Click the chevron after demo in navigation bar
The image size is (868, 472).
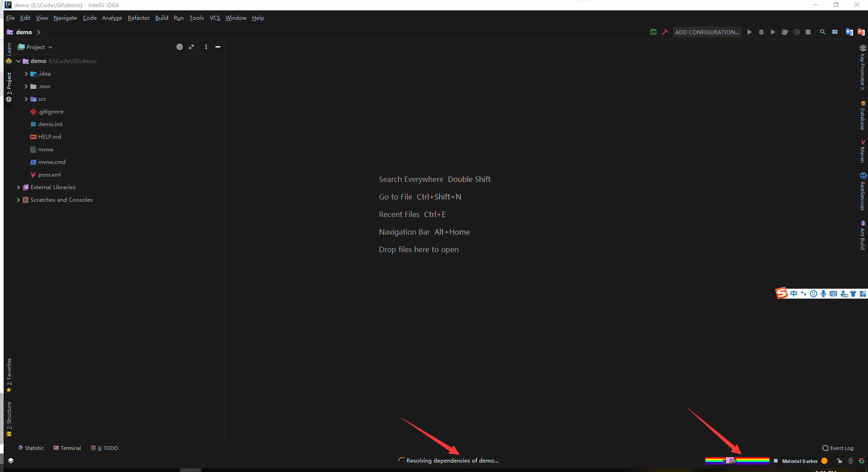[x=39, y=32]
